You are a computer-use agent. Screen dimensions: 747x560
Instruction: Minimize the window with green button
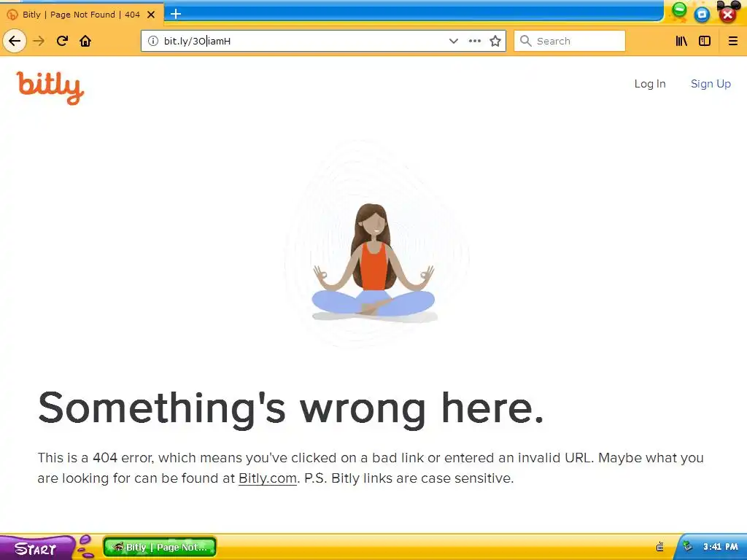(679, 9)
